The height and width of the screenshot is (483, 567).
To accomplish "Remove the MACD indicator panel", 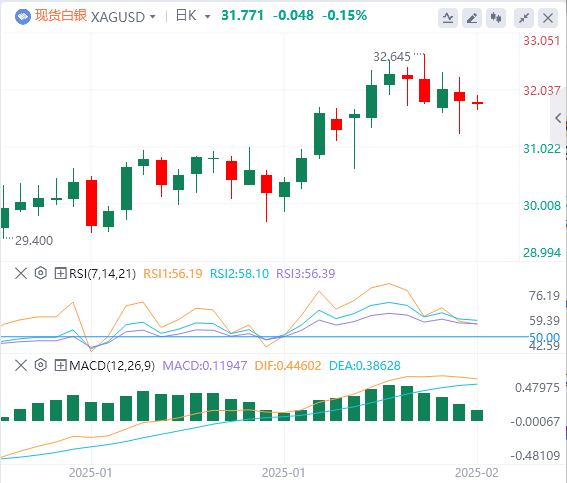I will pyautogui.click(x=21, y=365).
